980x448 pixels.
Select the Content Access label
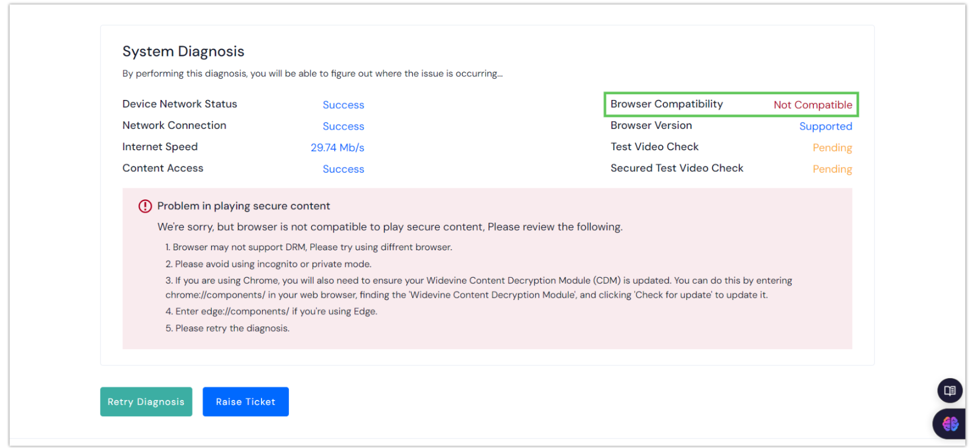pos(163,168)
